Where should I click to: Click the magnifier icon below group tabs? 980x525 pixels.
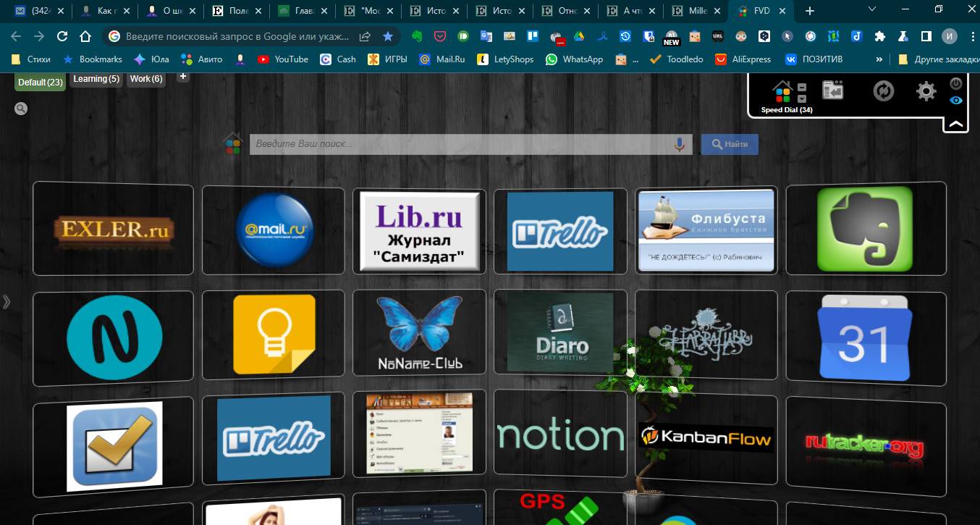(x=21, y=109)
